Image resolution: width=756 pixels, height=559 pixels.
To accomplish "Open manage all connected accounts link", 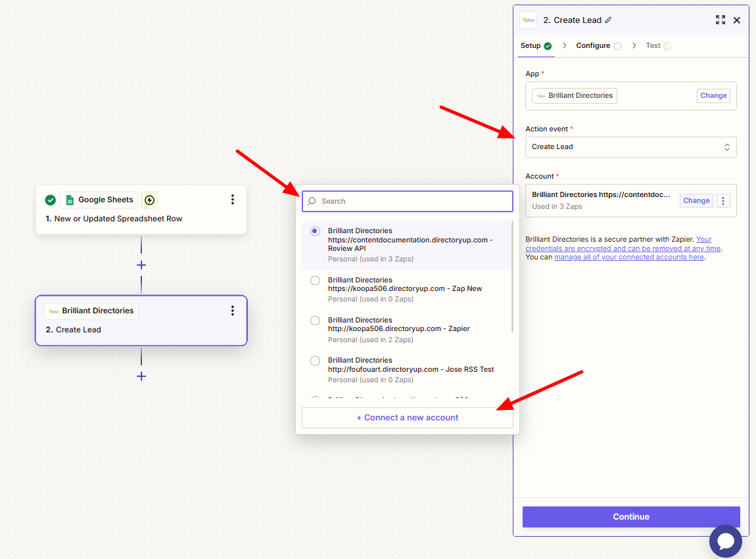I will (x=629, y=257).
